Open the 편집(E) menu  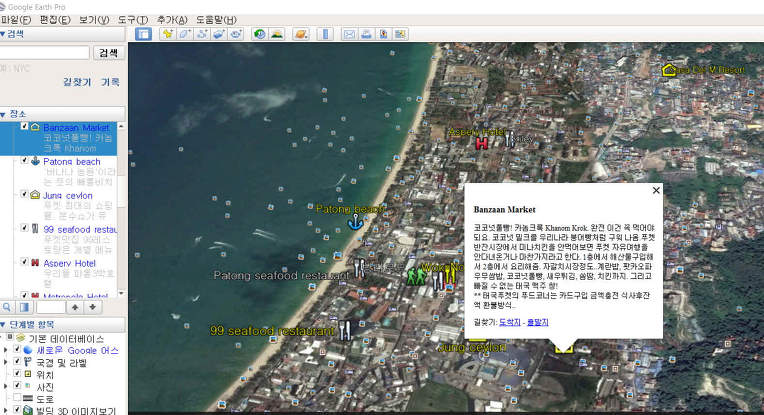[x=55, y=20]
